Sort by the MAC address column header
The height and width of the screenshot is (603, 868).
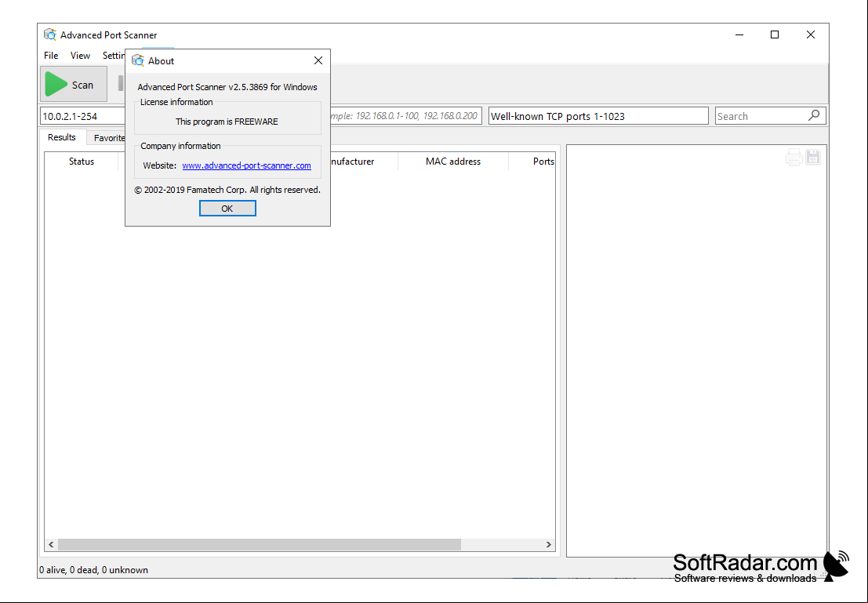click(453, 161)
